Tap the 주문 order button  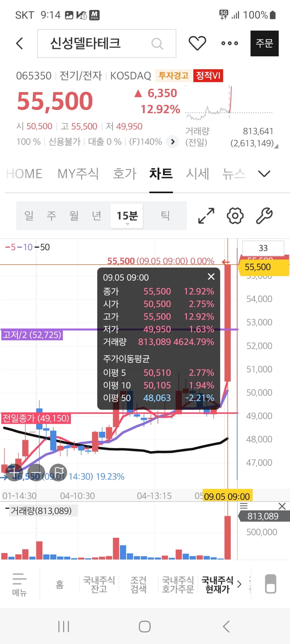(265, 43)
